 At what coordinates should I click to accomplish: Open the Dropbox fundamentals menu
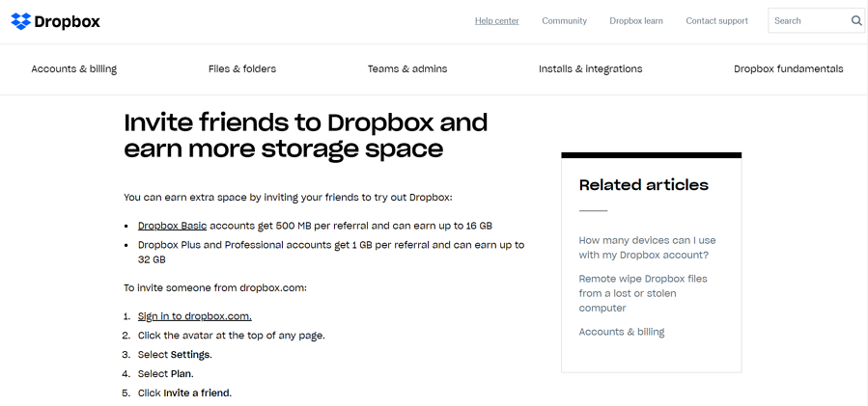789,69
